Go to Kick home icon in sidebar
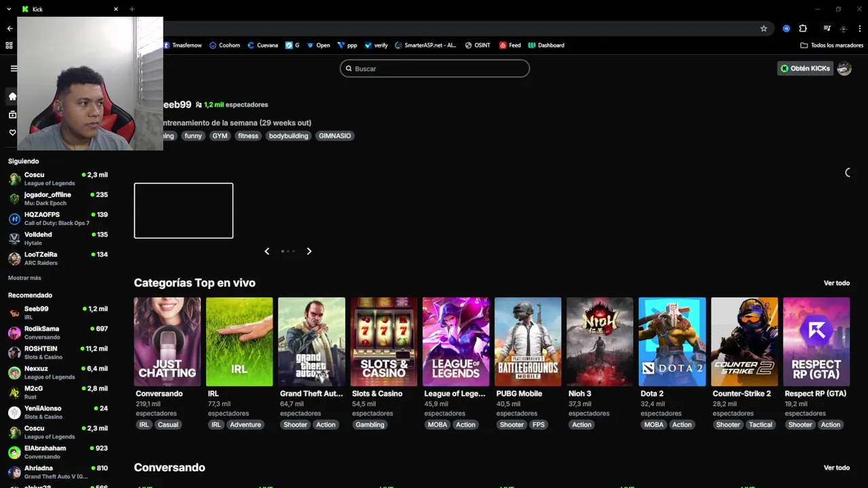868x488 pixels. pos(12,96)
